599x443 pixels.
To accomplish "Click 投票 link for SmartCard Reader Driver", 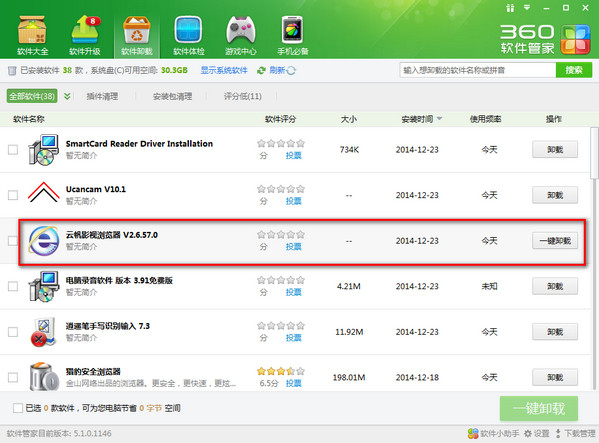I will coord(293,155).
